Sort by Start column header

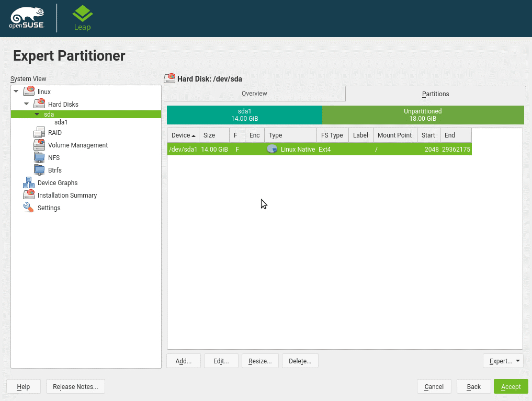point(429,135)
